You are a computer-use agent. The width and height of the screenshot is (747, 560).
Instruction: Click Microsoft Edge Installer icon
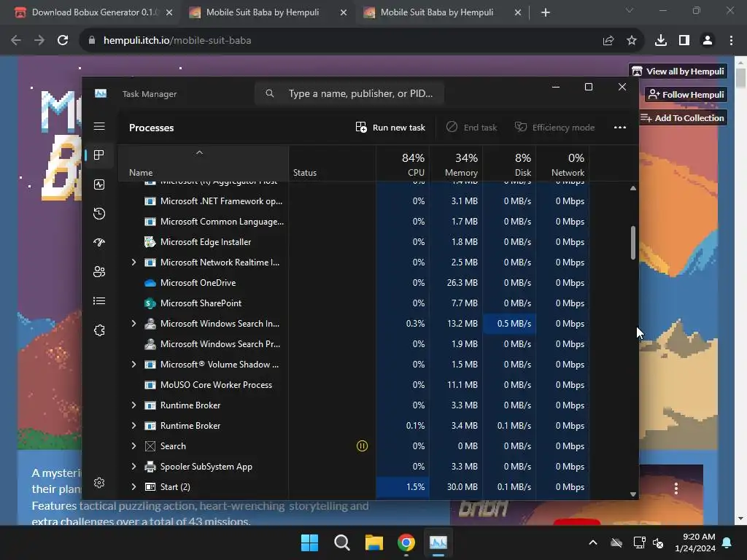[150, 242]
